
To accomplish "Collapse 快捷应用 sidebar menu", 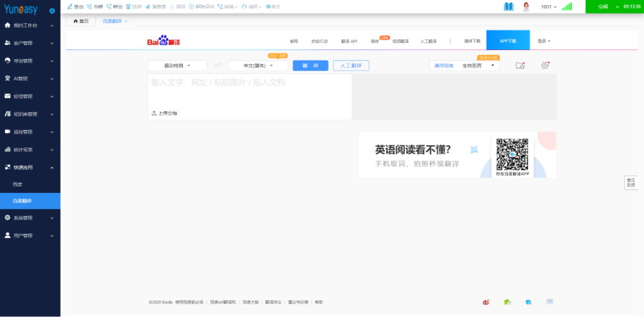I will pos(30,167).
